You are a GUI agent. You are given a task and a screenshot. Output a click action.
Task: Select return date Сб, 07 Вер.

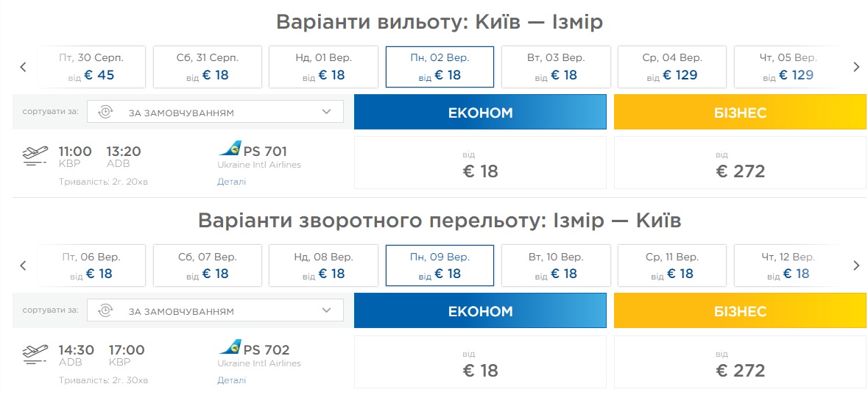[x=207, y=266]
